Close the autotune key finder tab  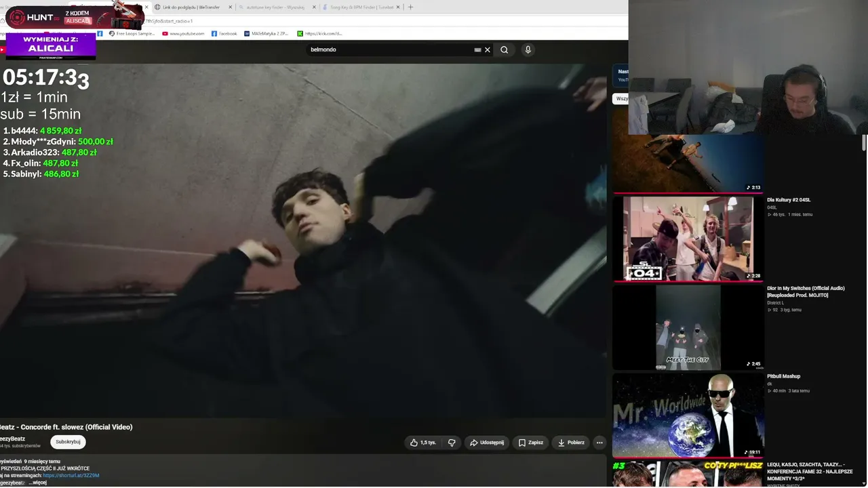pyautogui.click(x=314, y=7)
